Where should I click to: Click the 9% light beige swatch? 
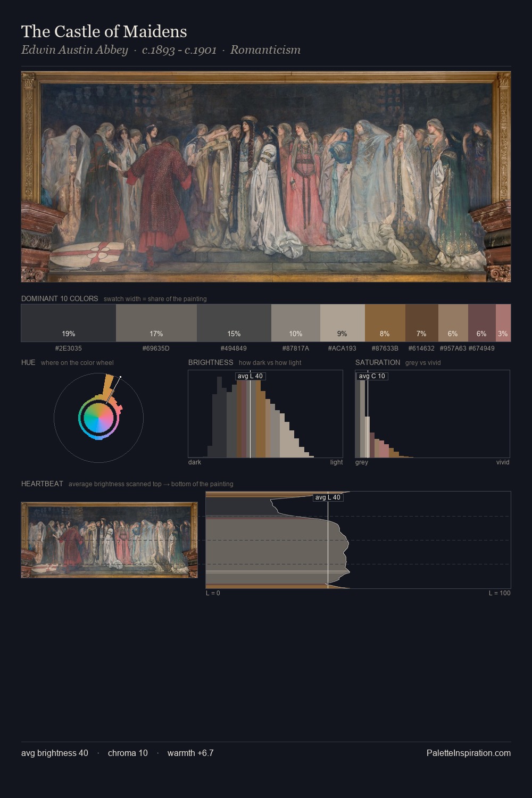(x=343, y=323)
